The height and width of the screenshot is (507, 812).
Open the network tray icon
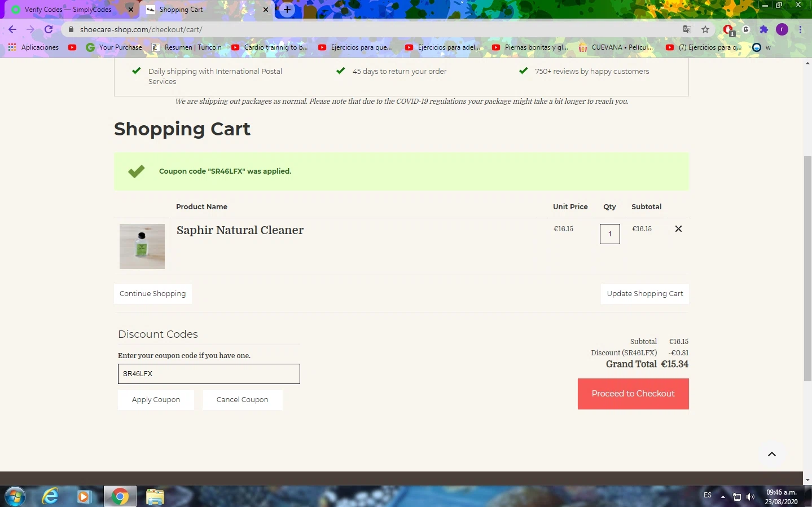(x=737, y=497)
